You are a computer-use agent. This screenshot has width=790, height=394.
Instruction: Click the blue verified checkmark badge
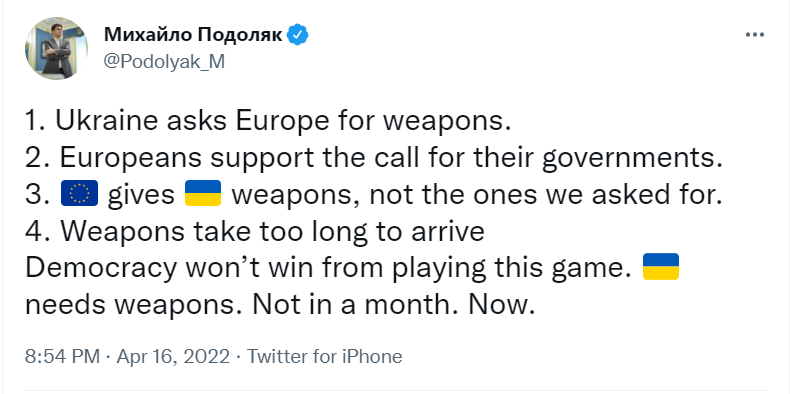[298, 35]
